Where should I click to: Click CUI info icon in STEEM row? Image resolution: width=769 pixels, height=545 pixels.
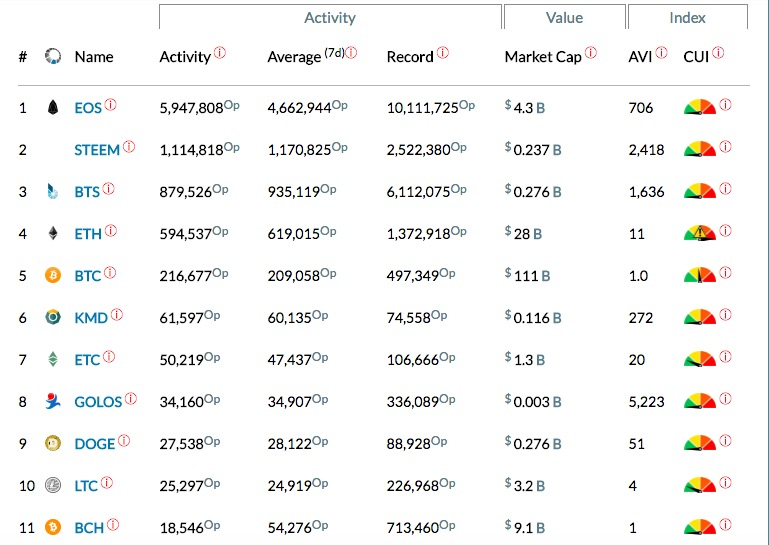pyautogui.click(x=725, y=146)
